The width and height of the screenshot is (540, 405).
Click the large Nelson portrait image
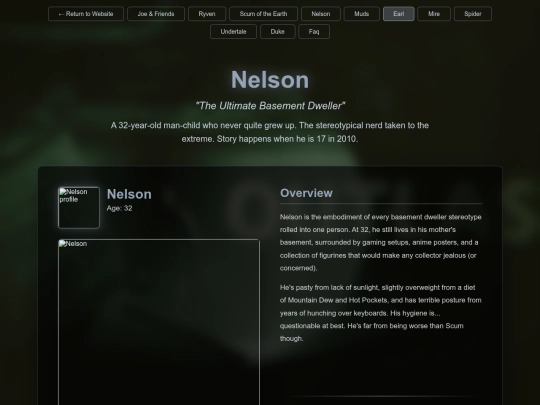pyautogui.click(x=159, y=322)
